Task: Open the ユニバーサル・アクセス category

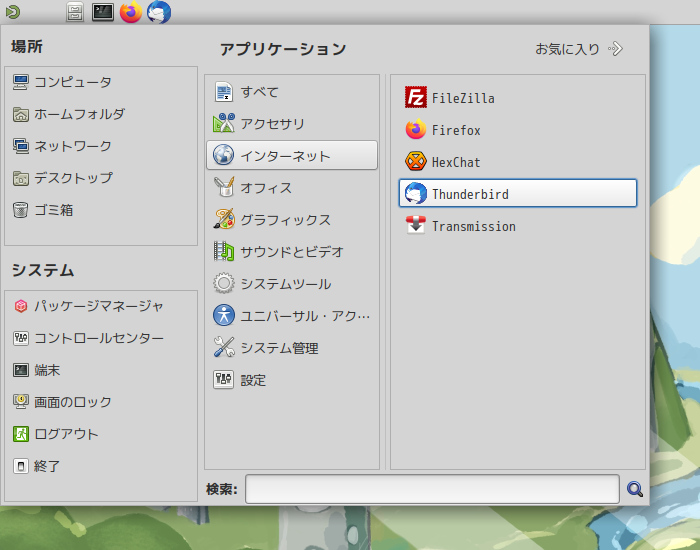Action: 292,316
